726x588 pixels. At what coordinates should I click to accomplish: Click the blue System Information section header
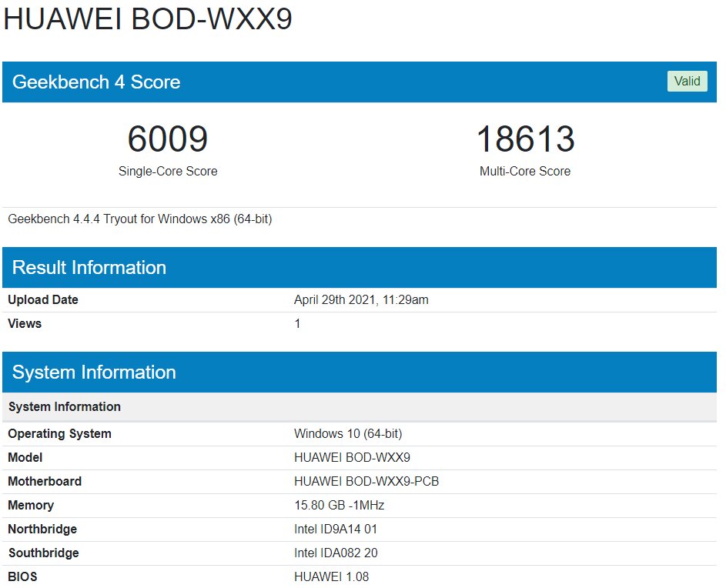(x=360, y=373)
